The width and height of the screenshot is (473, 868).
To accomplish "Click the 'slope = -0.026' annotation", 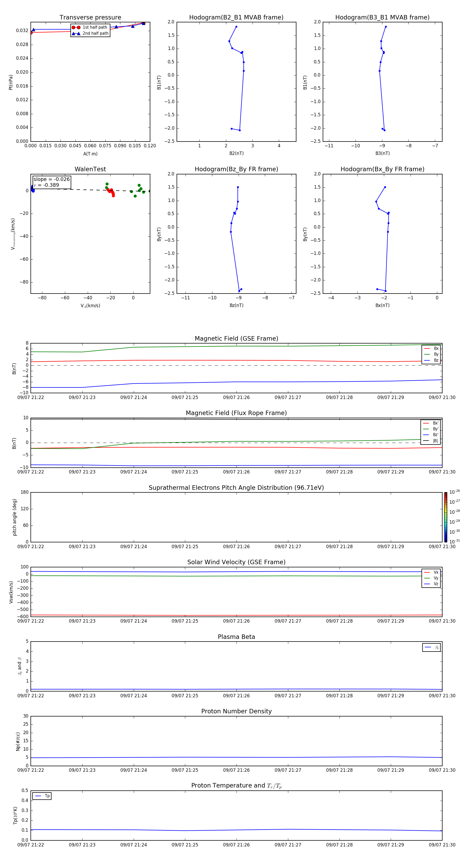I will [x=52, y=179].
